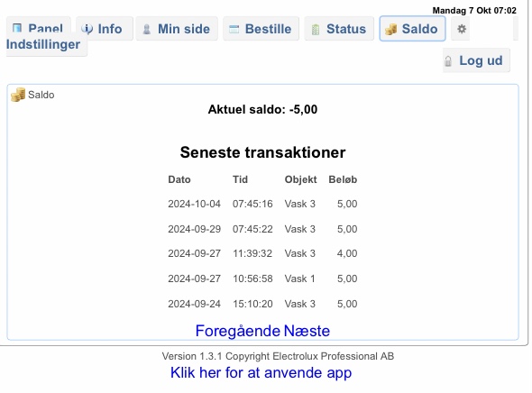Viewport: 532px width, 393px height.
Task: Follow the Klik her for at anvende app link
Action: [261, 372]
